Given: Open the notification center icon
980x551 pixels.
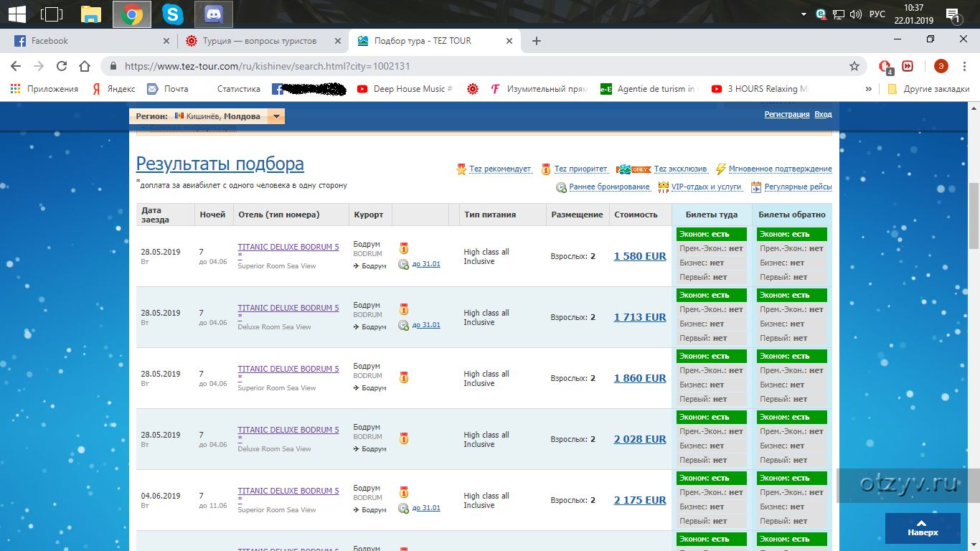Looking at the screenshot, I should [953, 14].
